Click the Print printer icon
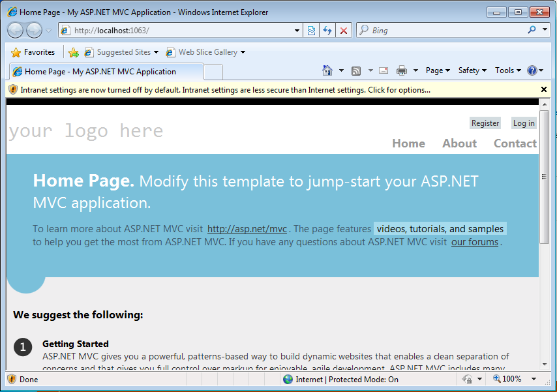The width and height of the screenshot is (557, 392). (401, 70)
